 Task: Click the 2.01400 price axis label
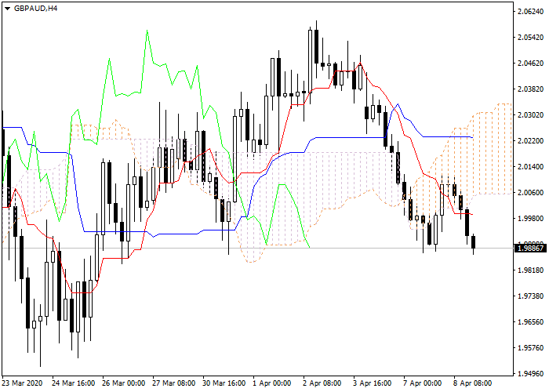click(532, 167)
